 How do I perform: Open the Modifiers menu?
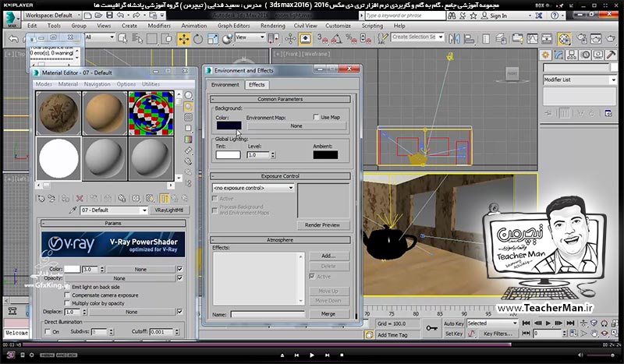coord(159,26)
